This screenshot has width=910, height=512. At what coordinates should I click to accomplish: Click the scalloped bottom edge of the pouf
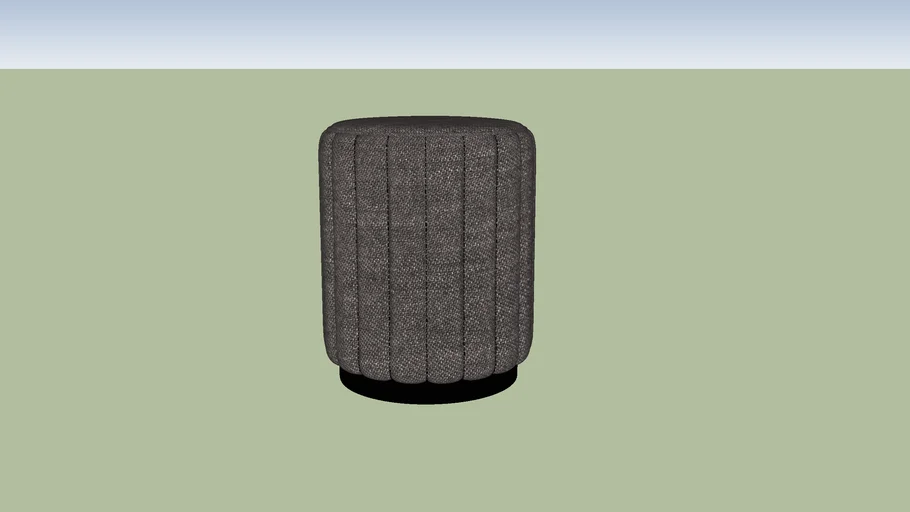click(x=427, y=379)
